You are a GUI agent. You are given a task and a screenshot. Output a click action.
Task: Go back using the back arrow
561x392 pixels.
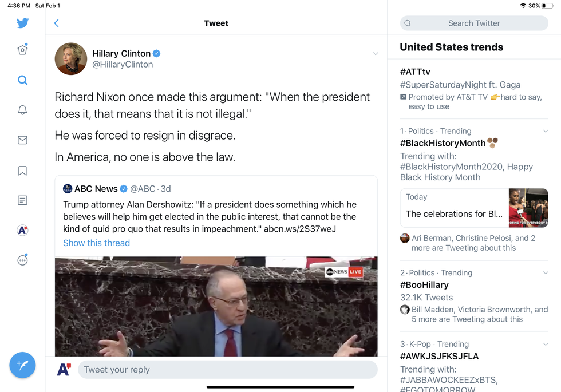(x=56, y=23)
